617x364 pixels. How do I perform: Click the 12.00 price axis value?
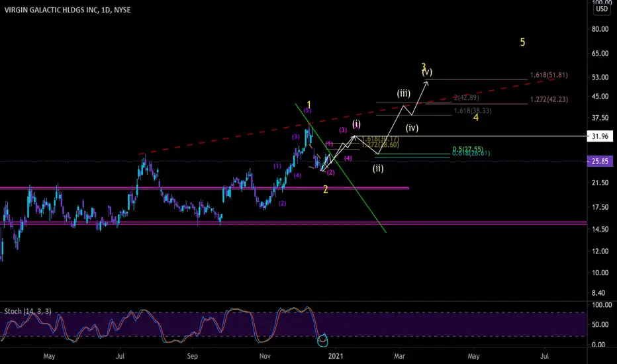pyautogui.click(x=600, y=251)
